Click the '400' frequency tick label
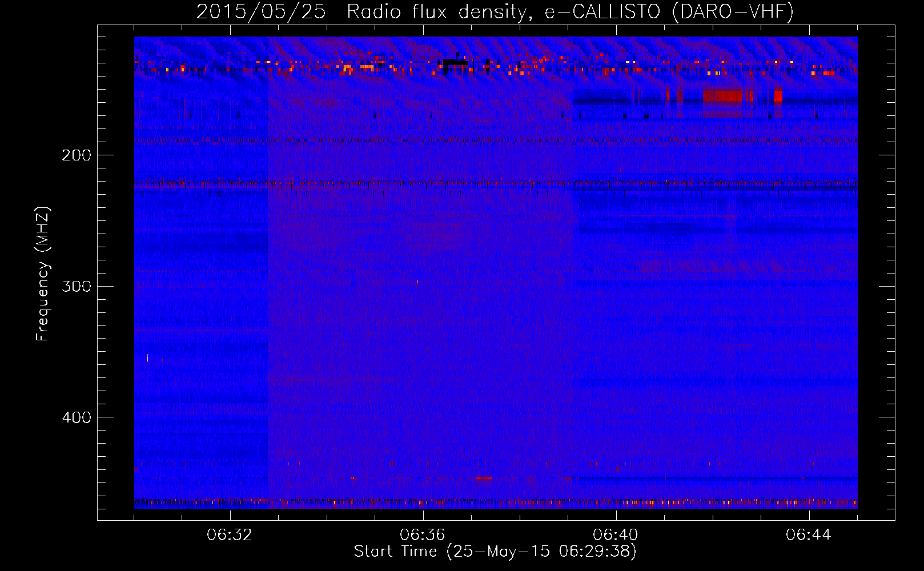The height and width of the screenshot is (571, 924). 77,417
